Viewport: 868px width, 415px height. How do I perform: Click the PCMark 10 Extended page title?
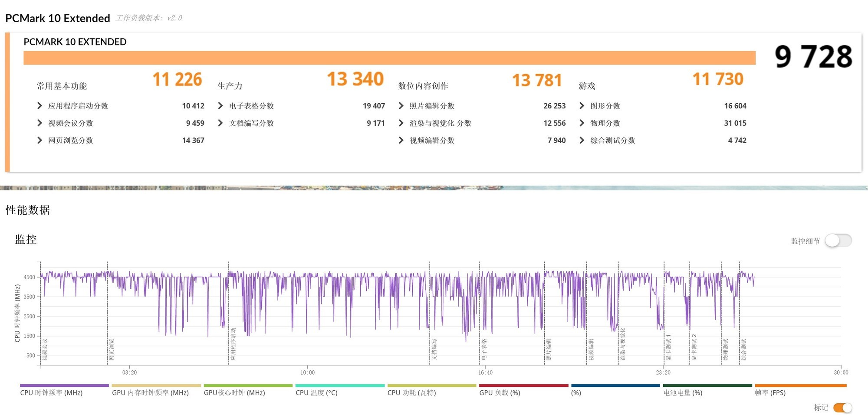pos(57,18)
